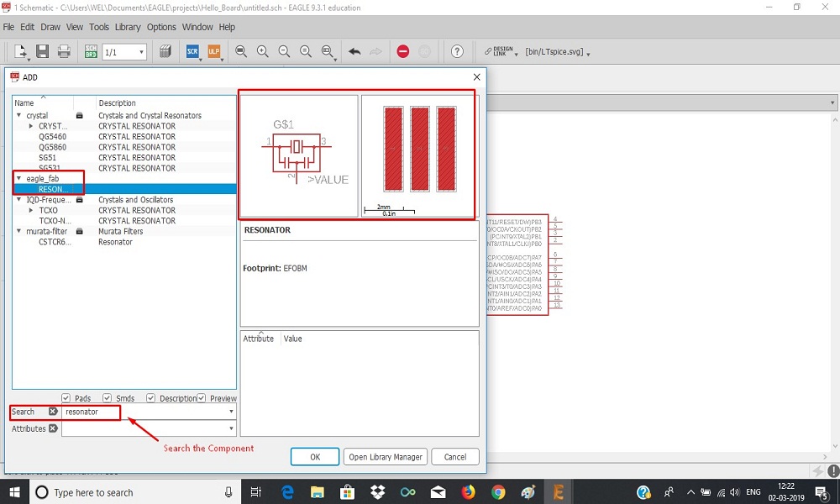840x504 pixels.
Task: Open the sheet 1/1 dropdown
Action: (141, 52)
